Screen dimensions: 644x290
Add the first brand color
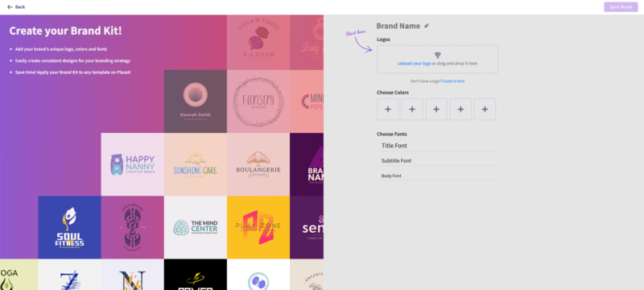(388, 110)
